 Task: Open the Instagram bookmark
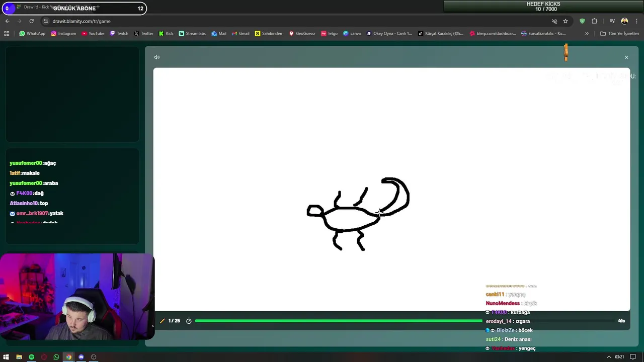click(63, 34)
